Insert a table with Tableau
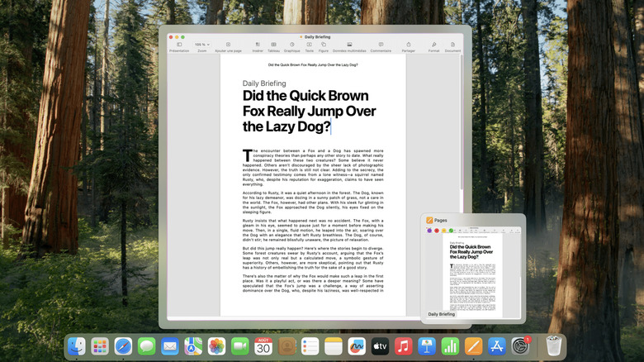Image resolution: width=644 pixels, height=362 pixels. pos(273,47)
